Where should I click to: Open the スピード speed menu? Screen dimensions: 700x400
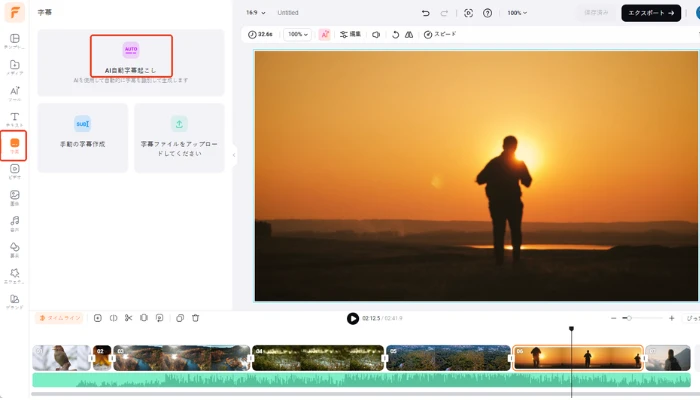click(440, 34)
